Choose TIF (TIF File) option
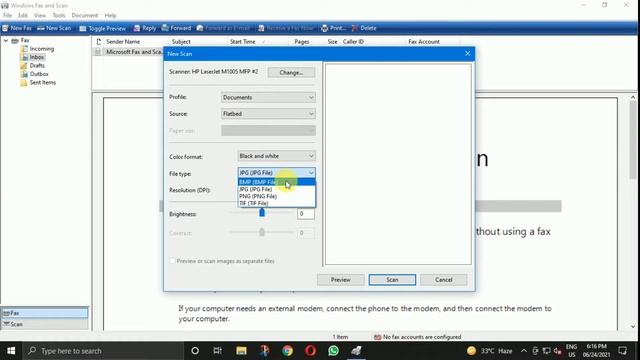This screenshot has width=640, height=360. click(277, 203)
